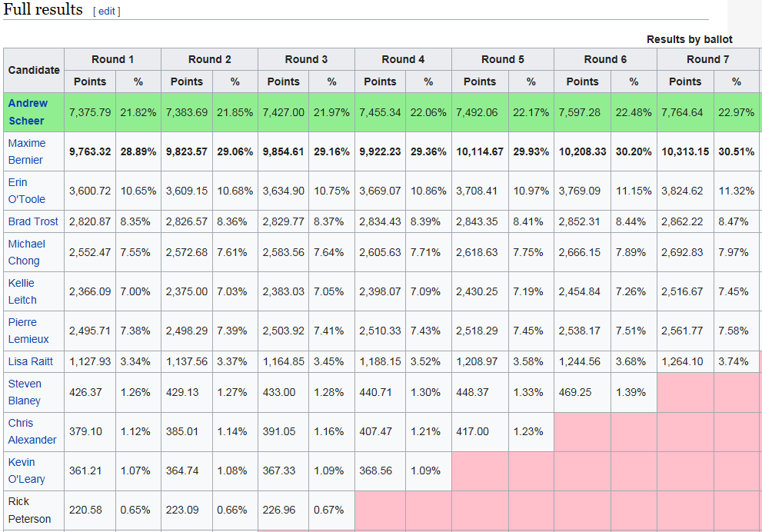
Task: Visit the Pierre Lemieux page
Action: [28, 331]
